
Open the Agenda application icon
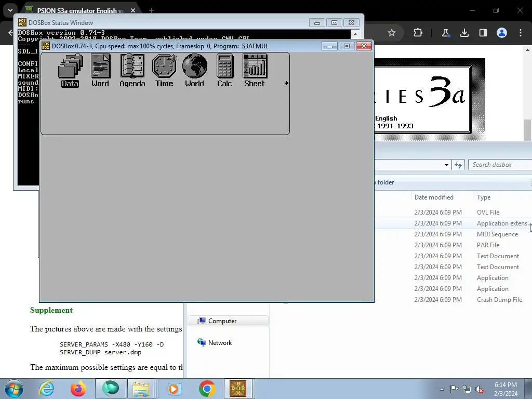pos(132,70)
